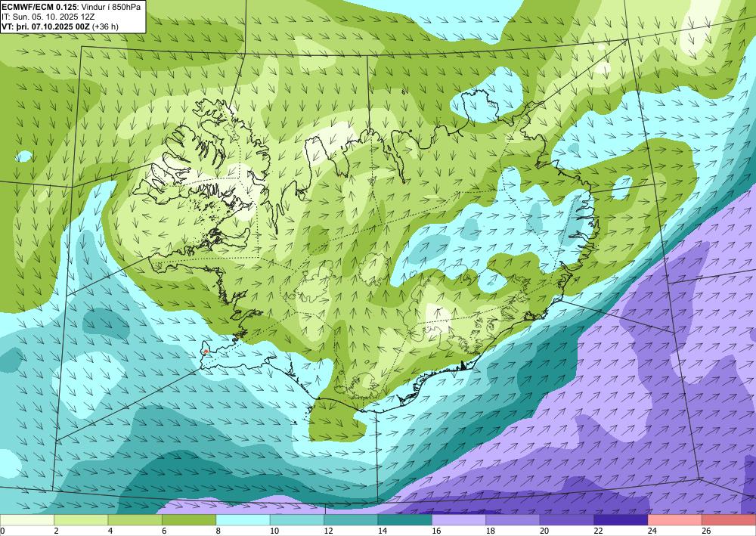Select the light yellow-green 2–4 legend swatch
Image resolution: width=756 pixels, height=536 pixels.
pos(81,520)
